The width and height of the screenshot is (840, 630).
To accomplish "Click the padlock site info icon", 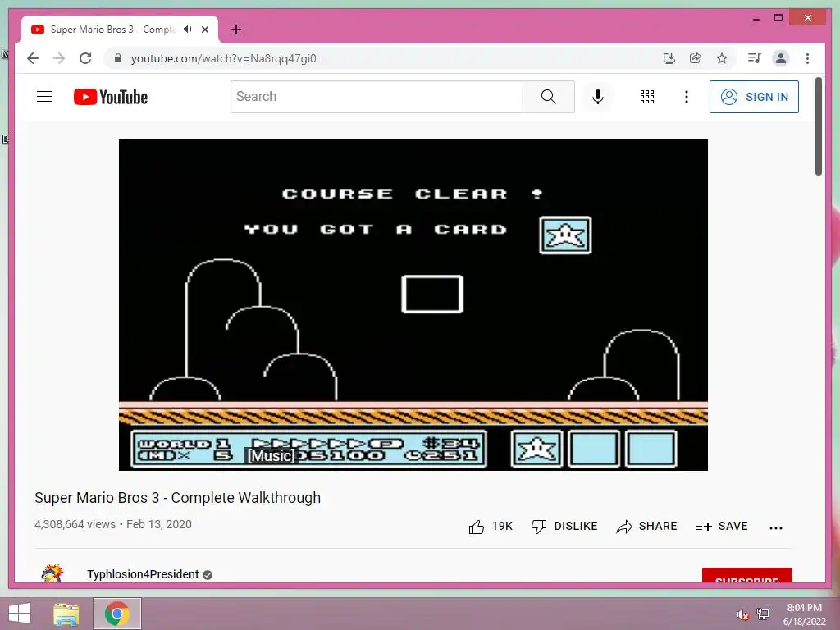I will tap(118, 58).
